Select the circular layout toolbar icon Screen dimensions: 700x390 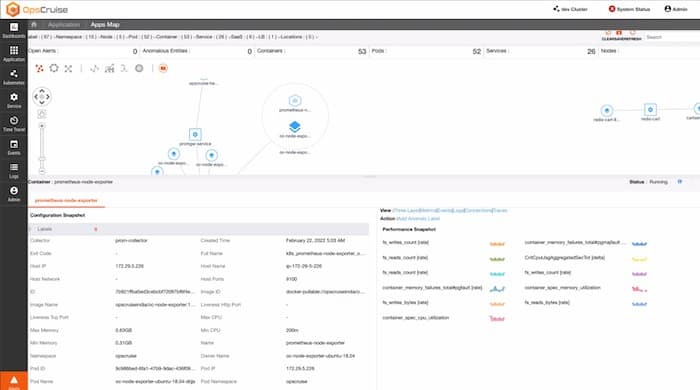pos(54,68)
